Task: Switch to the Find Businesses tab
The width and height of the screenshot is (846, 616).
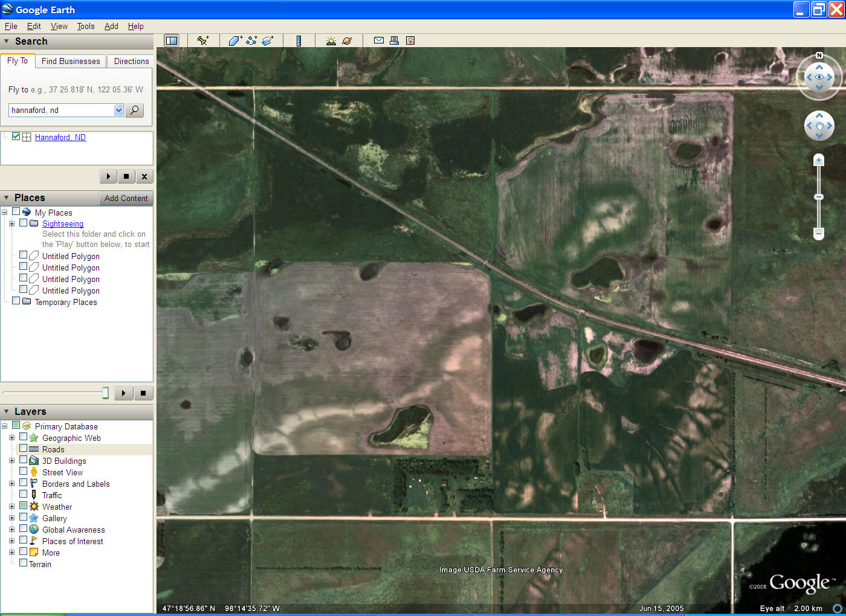Action: pos(71,61)
